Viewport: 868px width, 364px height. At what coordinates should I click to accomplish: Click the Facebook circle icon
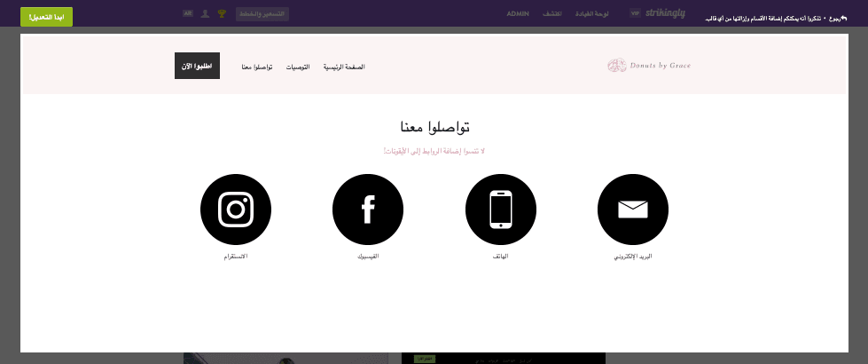tap(368, 210)
